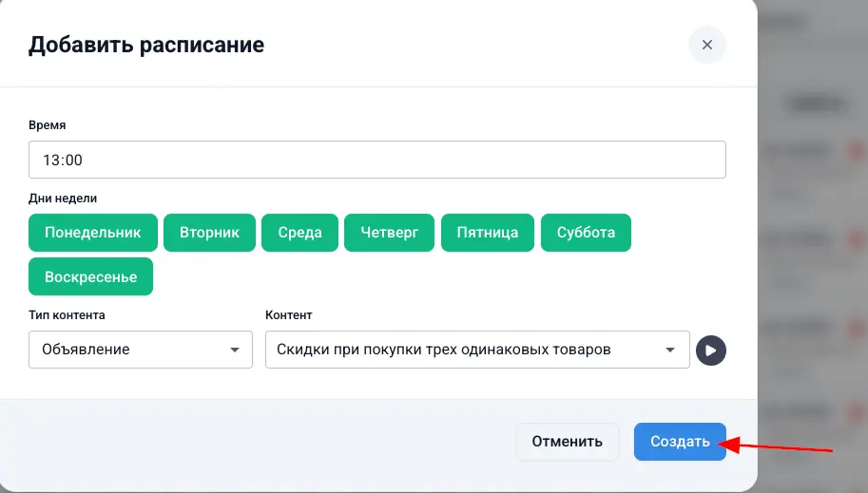Play preview of the selected content
Screen dimensions: 868x493
click(x=710, y=350)
